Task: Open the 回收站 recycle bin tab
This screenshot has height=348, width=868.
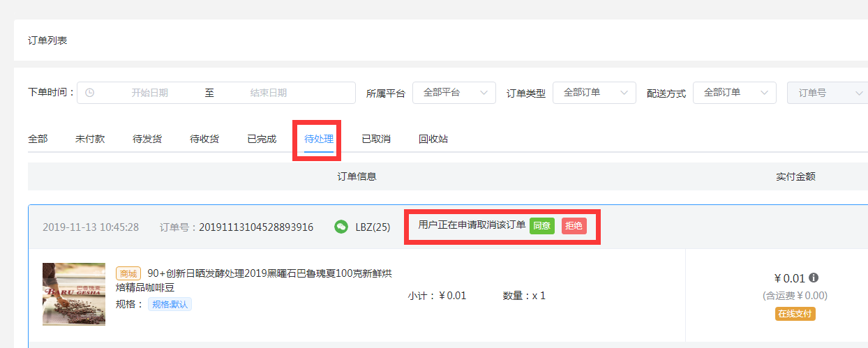Action: coord(433,139)
